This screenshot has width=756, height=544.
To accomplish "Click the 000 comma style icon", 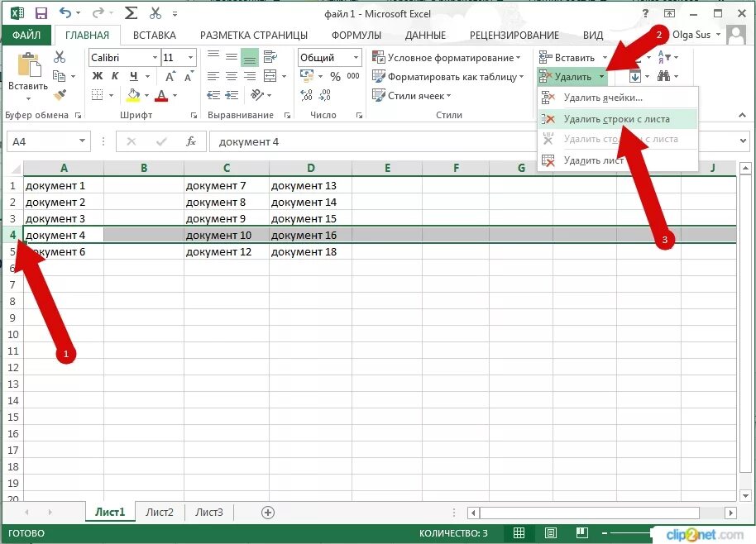I will pos(353,76).
